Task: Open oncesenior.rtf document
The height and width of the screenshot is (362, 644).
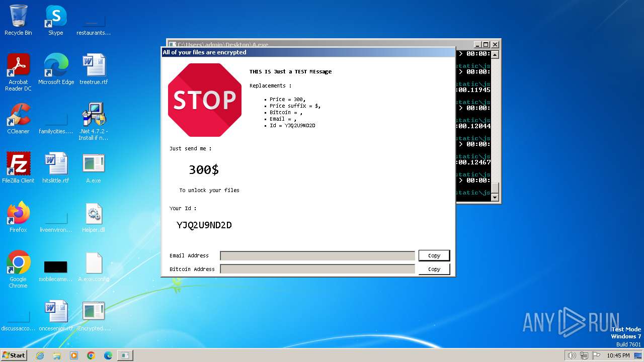Action: (56, 316)
